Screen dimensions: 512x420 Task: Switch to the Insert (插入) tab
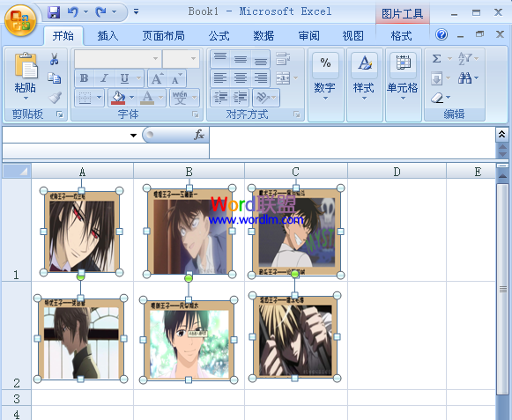click(x=108, y=35)
